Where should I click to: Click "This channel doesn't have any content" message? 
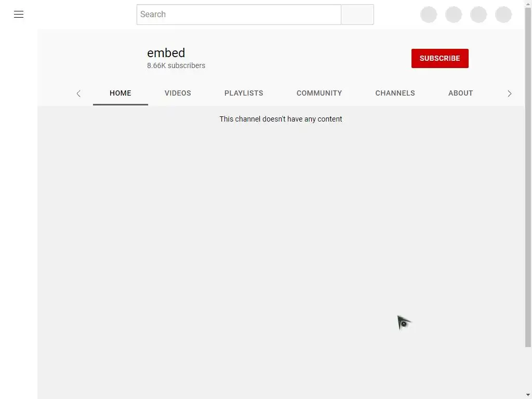pos(281,119)
